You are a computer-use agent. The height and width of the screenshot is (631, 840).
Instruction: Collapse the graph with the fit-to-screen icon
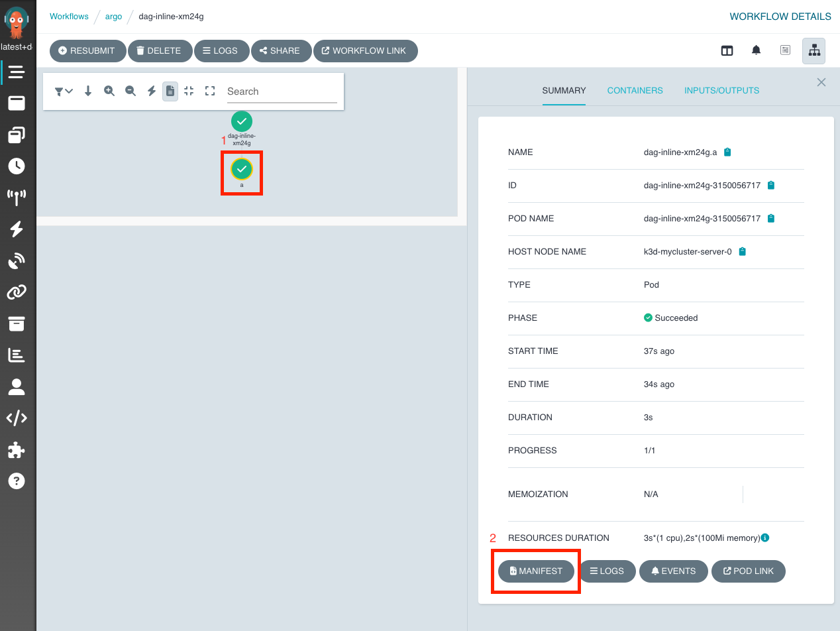(x=190, y=91)
